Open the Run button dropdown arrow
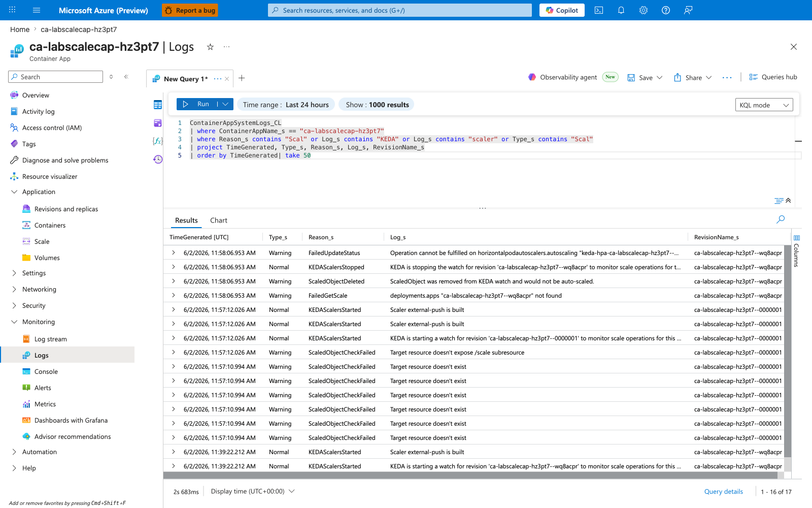812x508 pixels. point(226,104)
